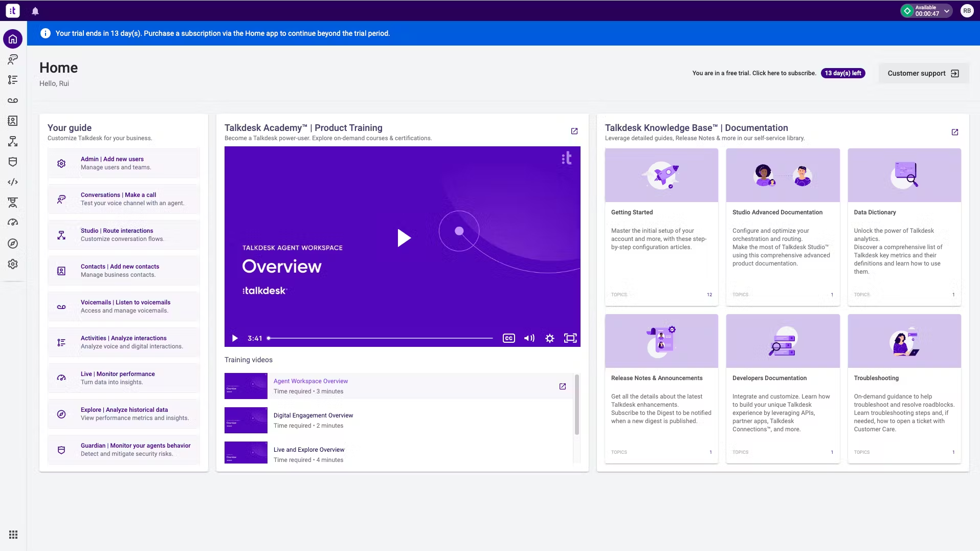Image resolution: width=980 pixels, height=551 pixels.
Task: Open Guardian | Monitor your agents behavior
Action: [x=124, y=450]
